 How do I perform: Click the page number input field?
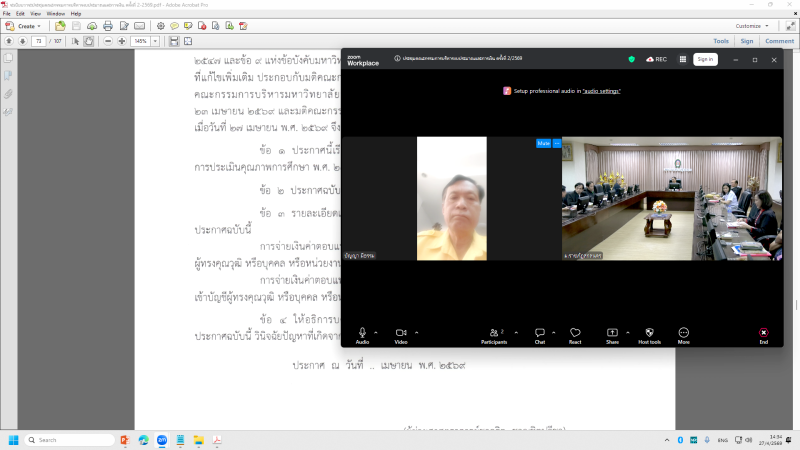click(x=39, y=41)
